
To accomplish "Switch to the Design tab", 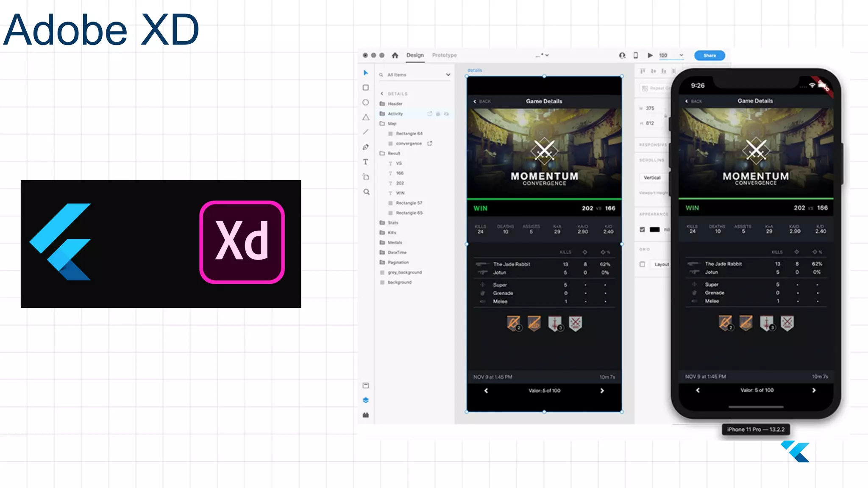I will pyautogui.click(x=415, y=55).
